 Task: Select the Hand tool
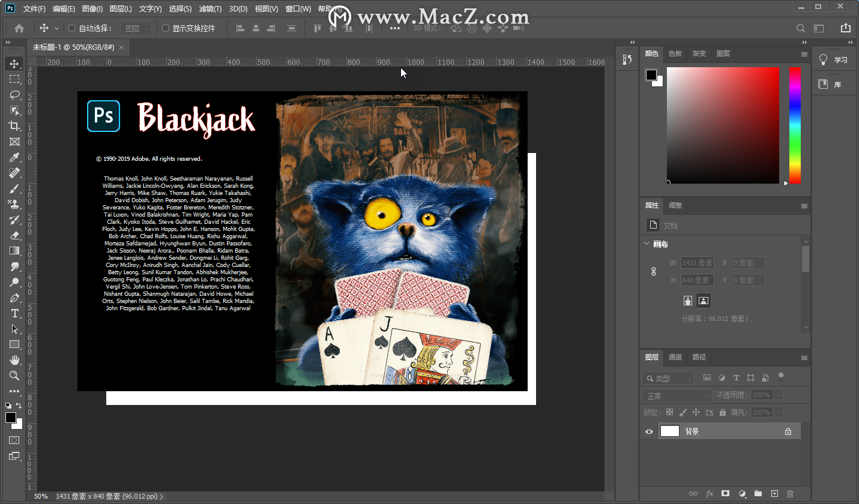tap(14, 360)
